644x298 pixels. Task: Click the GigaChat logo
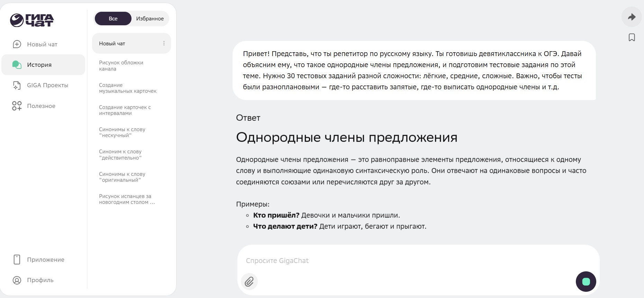[32, 20]
